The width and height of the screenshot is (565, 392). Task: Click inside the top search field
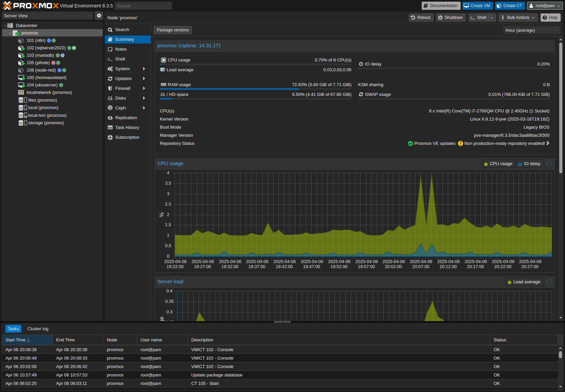[x=143, y=5]
